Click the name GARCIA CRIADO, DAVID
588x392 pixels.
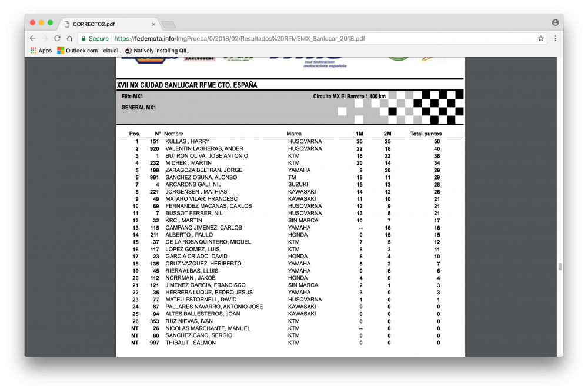[x=196, y=257]
